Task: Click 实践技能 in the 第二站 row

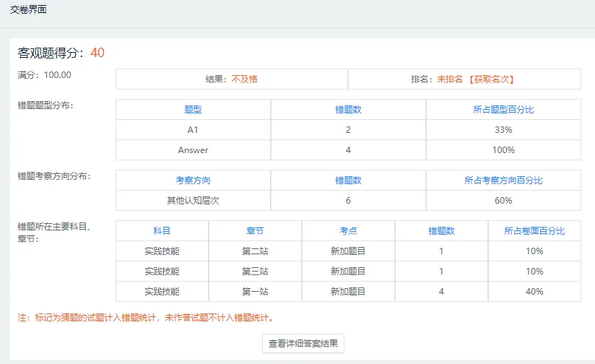Action: tap(162, 251)
